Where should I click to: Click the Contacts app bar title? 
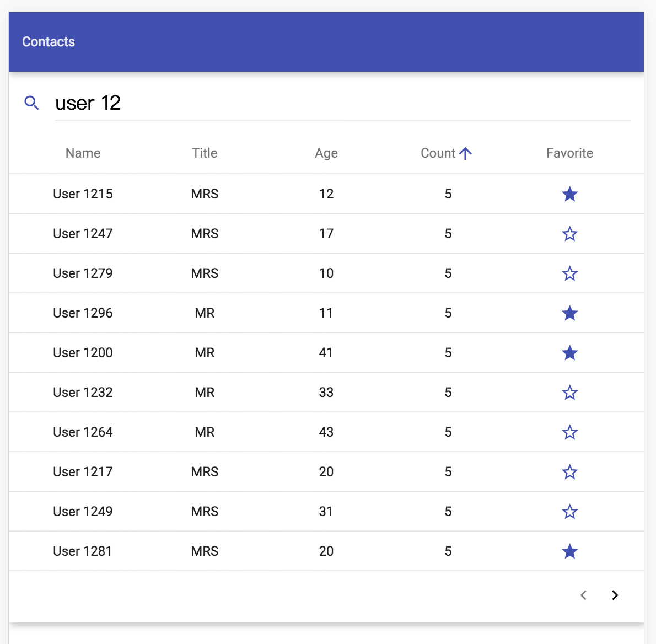(49, 42)
